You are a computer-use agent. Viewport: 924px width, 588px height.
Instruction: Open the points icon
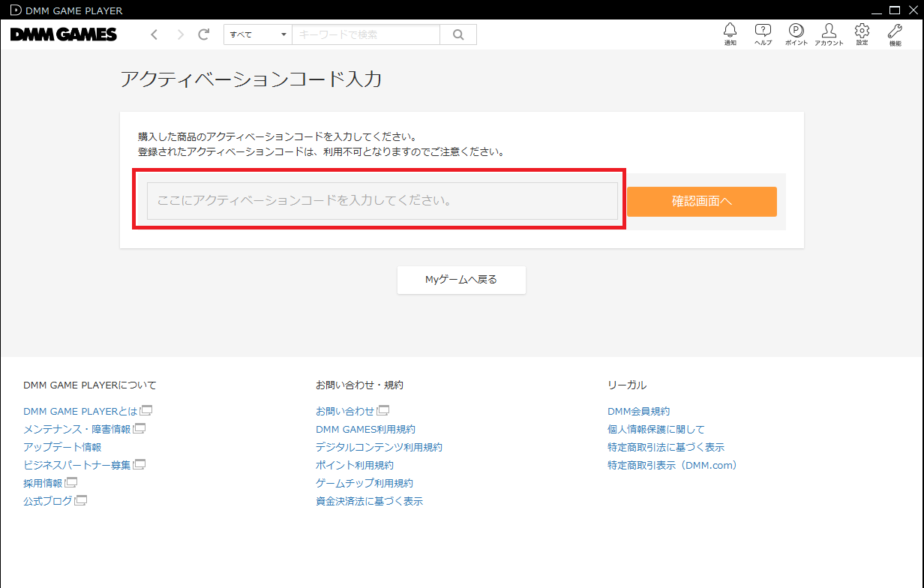tap(796, 34)
